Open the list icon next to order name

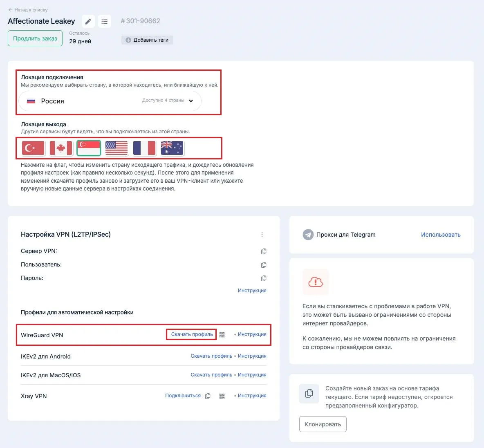[x=105, y=21]
